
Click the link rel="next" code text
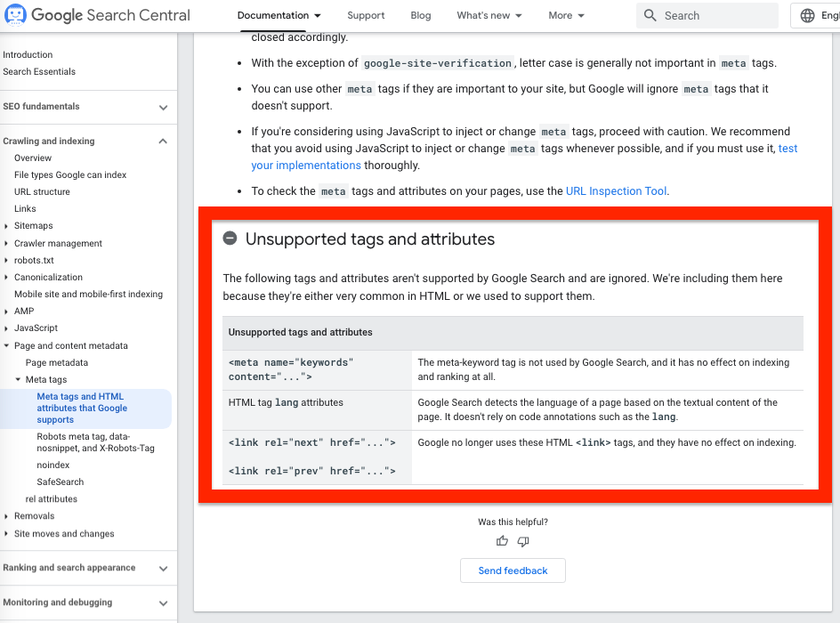pyautogui.click(x=311, y=443)
